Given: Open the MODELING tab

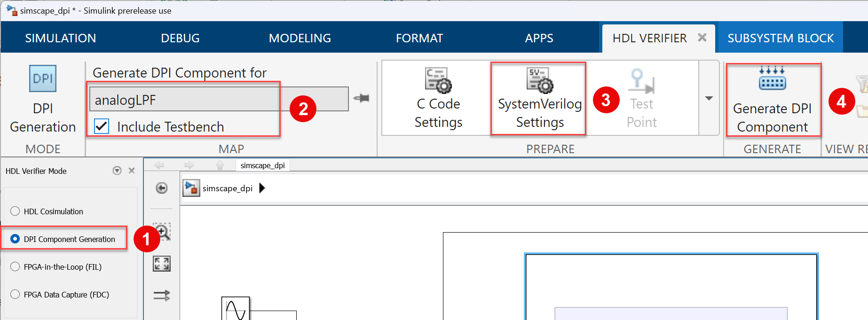Looking at the screenshot, I should 300,38.
